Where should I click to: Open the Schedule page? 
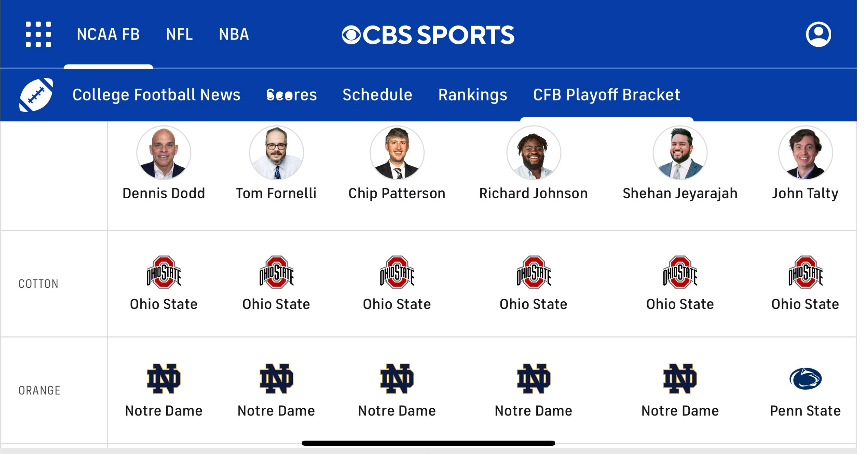click(377, 95)
